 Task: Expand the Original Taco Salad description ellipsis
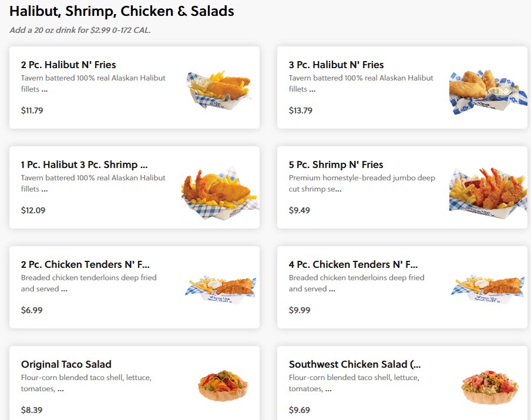tap(61, 389)
